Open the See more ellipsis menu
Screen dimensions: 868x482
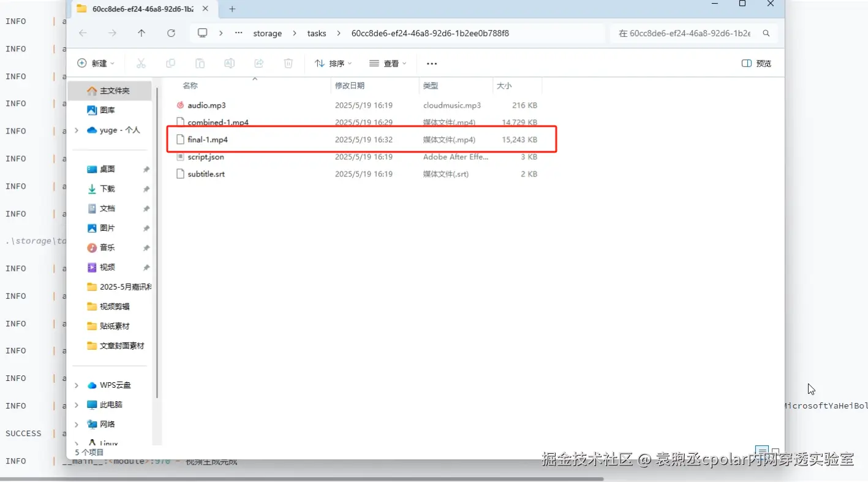pyautogui.click(x=432, y=63)
